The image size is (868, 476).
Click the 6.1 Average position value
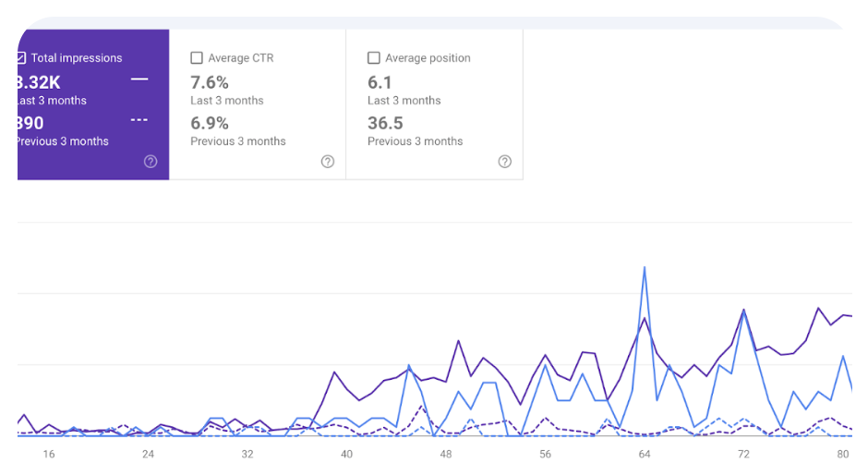[380, 82]
